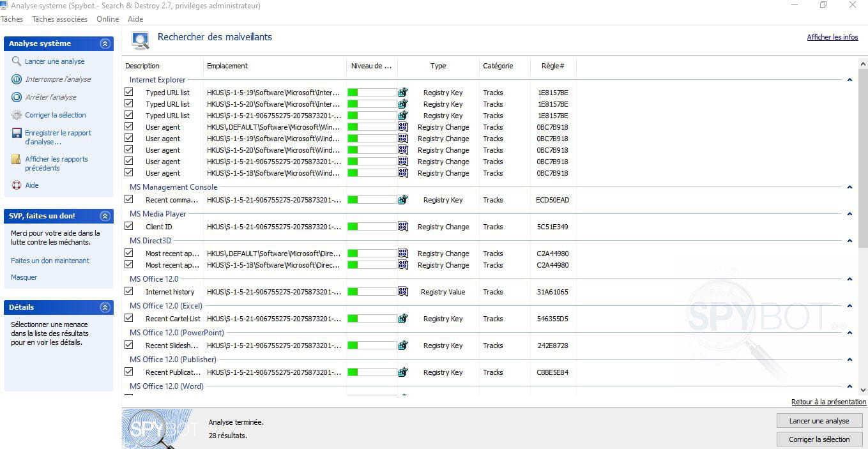
Task: Uncheck the Client ID checkbox
Action: coord(129,226)
